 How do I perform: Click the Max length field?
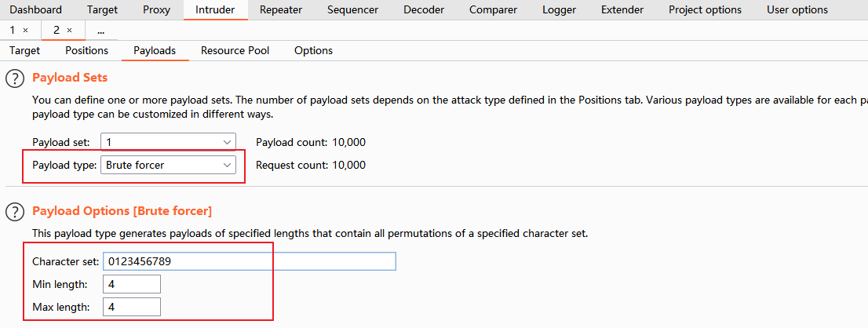click(x=131, y=307)
